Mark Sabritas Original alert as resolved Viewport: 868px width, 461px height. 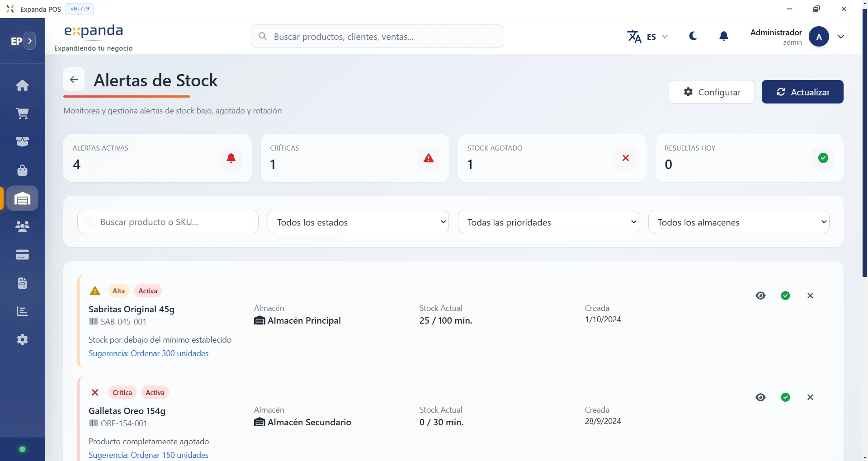[x=786, y=296]
